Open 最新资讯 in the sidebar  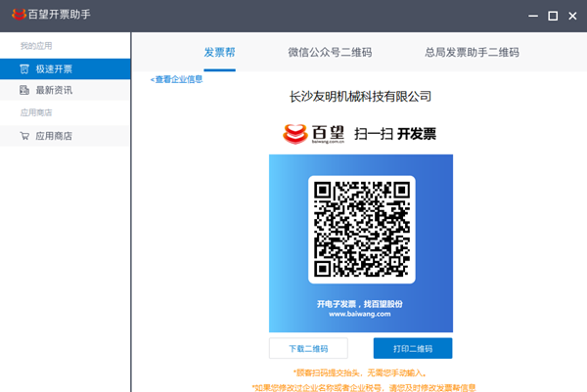click(66, 90)
